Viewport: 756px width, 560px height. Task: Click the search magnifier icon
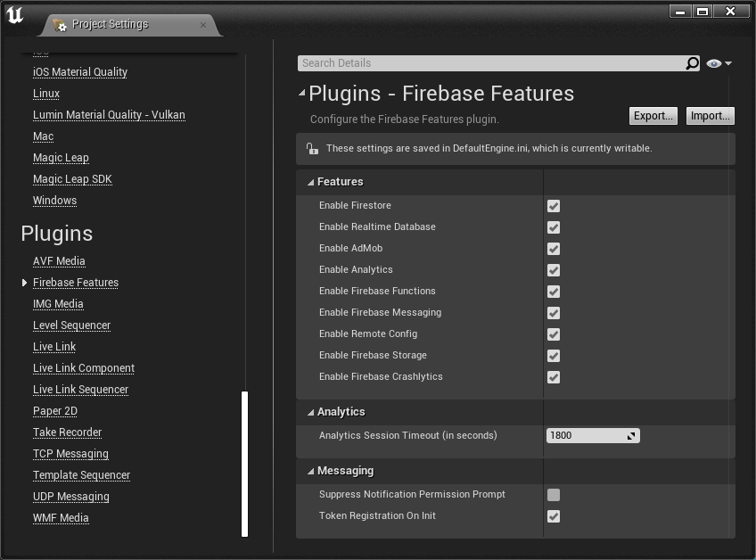pos(693,63)
